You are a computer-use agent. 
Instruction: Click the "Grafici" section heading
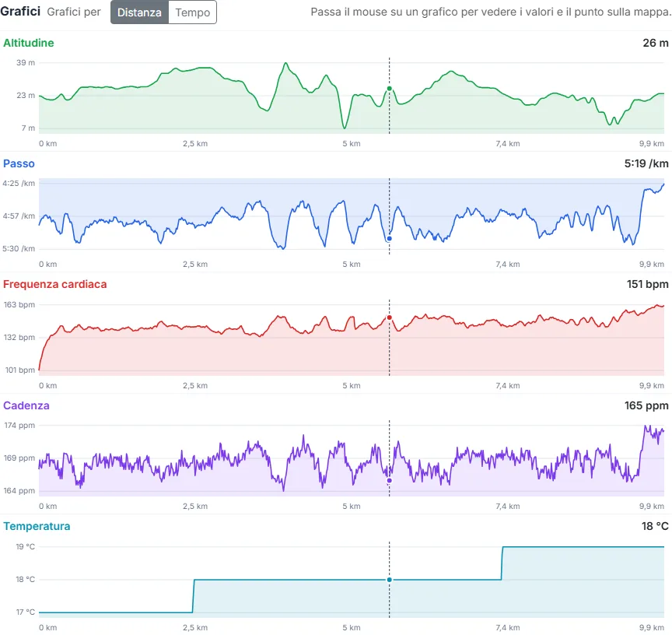point(20,11)
